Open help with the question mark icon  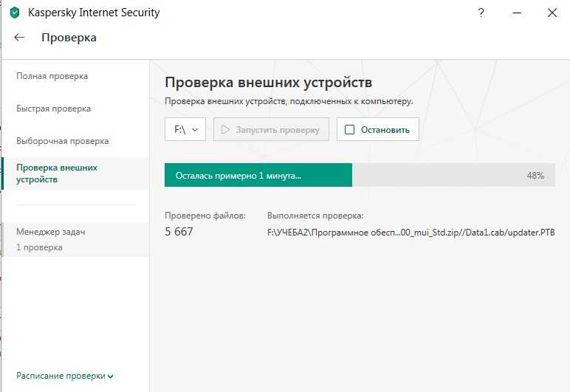point(481,13)
